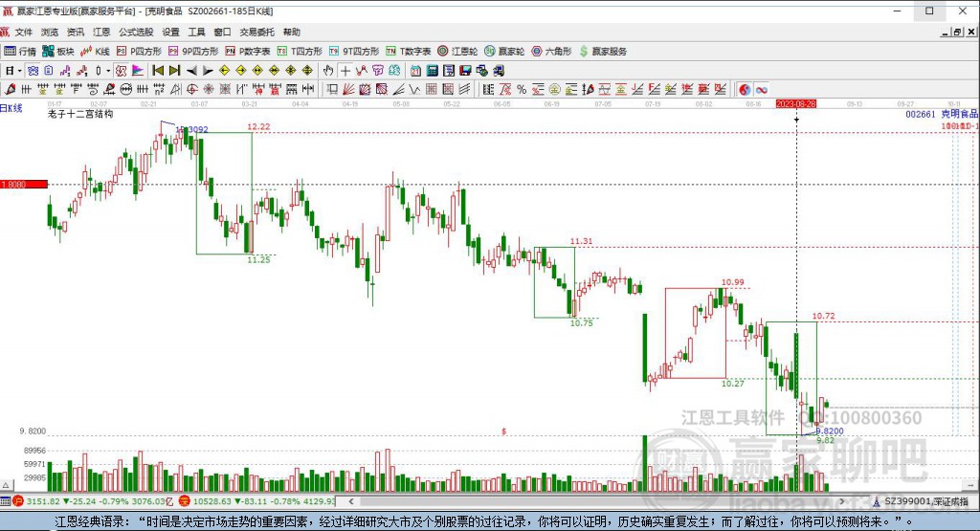This screenshot has height=531, width=980.
Task: Open the 工具 menu
Action: [x=196, y=32]
